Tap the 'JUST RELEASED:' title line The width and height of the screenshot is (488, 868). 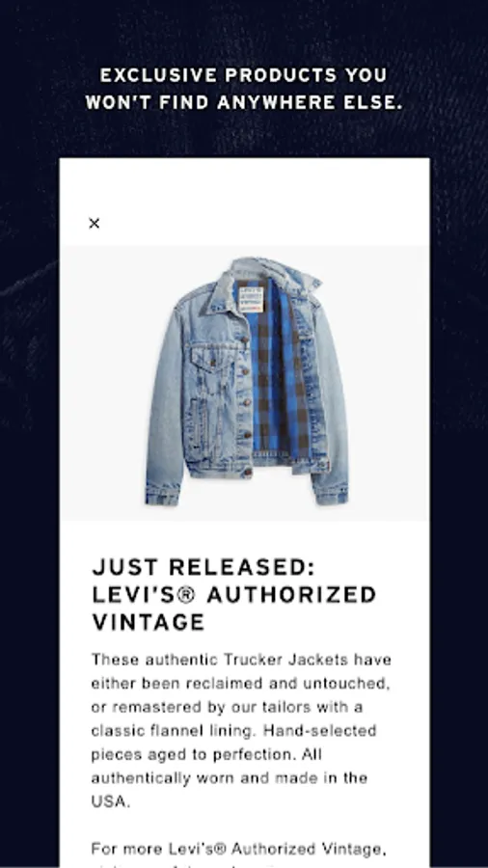click(203, 567)
